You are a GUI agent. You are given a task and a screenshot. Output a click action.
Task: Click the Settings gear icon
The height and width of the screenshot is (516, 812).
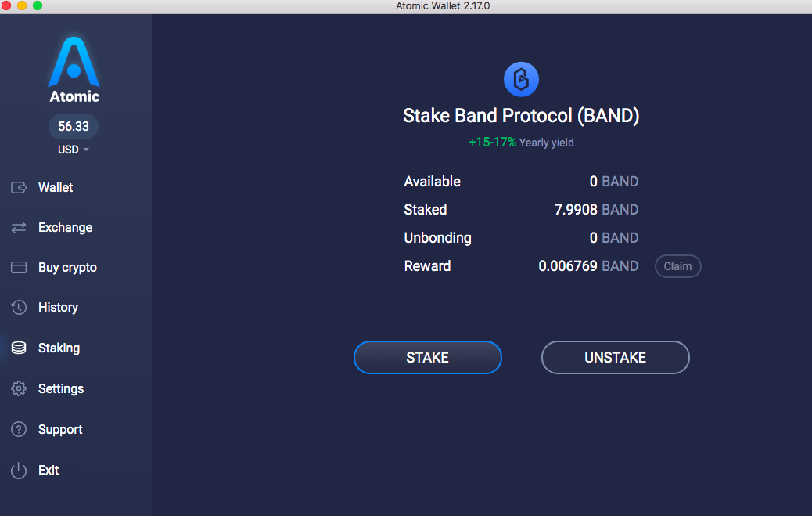tap(19, 388)
